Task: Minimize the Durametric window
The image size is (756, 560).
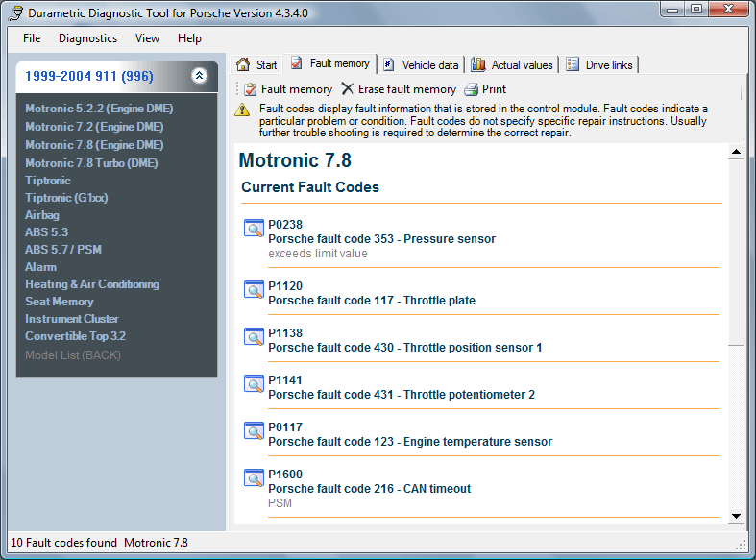Action: 673,9
